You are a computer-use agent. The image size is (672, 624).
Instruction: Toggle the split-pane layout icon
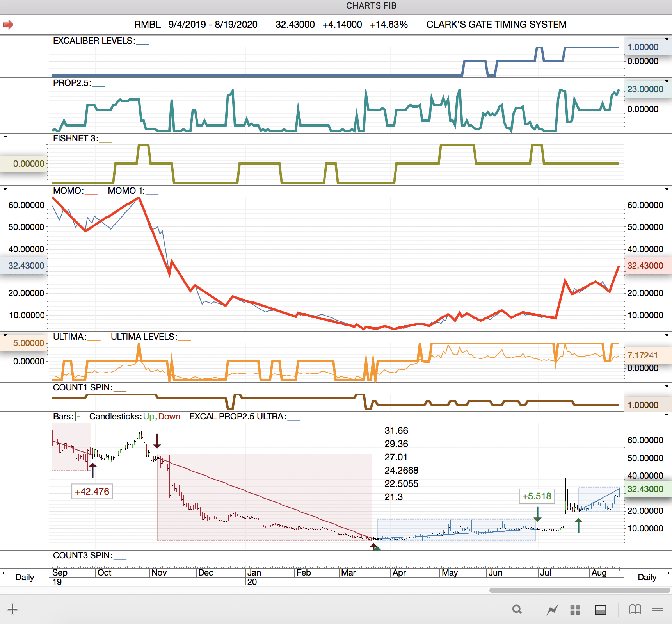(600, 610)
